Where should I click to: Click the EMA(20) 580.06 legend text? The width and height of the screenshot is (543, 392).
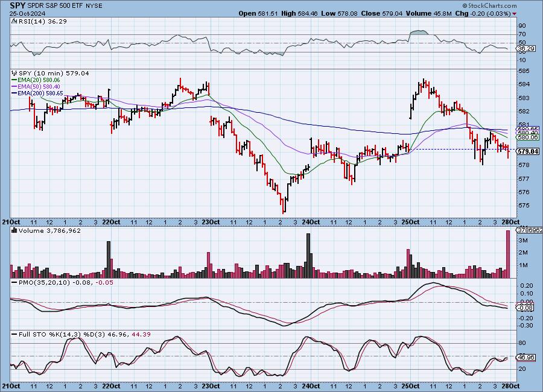(39, 80)
